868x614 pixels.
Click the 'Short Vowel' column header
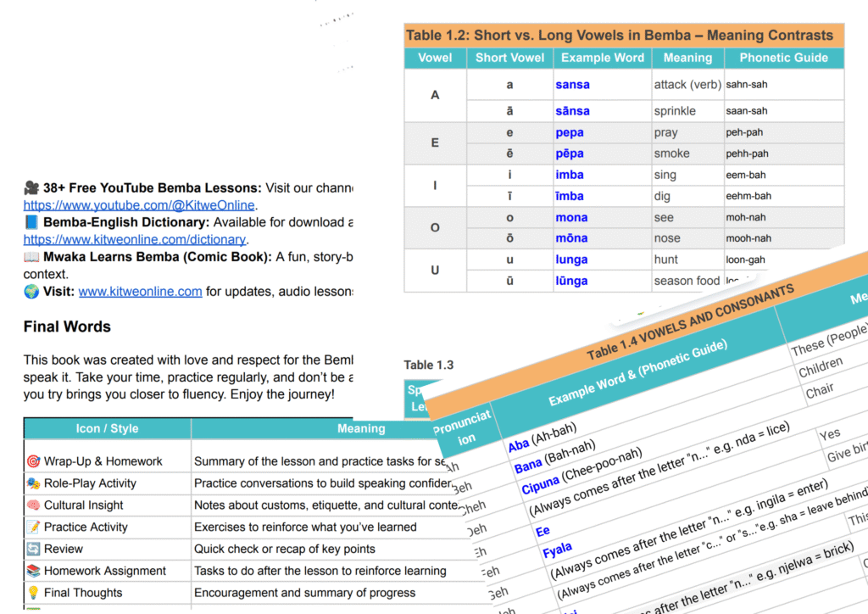click(509, 58)
